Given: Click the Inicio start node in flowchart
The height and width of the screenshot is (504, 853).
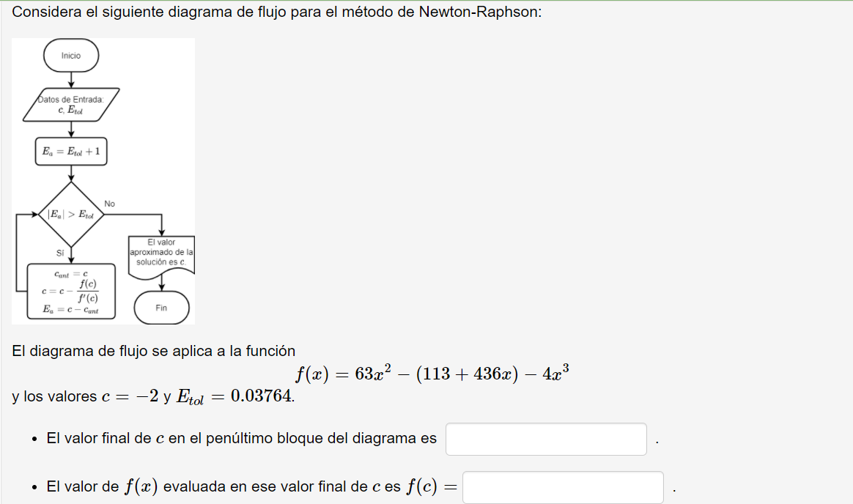Looking at the screenshot, I should point(71,56).
